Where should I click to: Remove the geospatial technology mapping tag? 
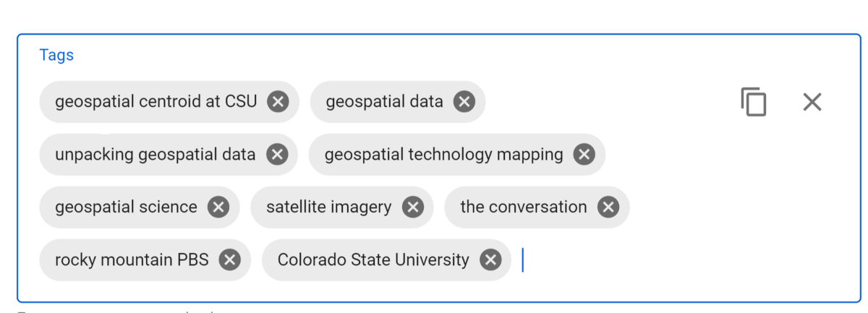tap(584, 155)
